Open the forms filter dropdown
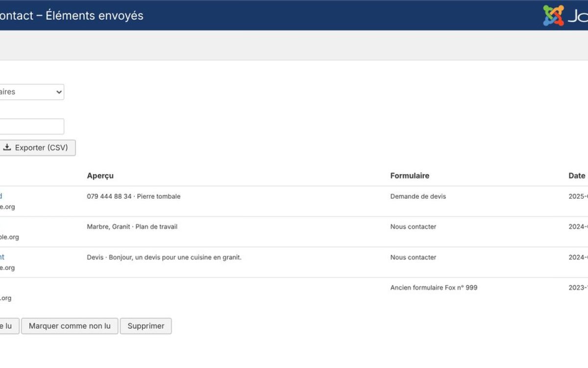The height and width of the screenshot is (368, 588). coord(32,92)
